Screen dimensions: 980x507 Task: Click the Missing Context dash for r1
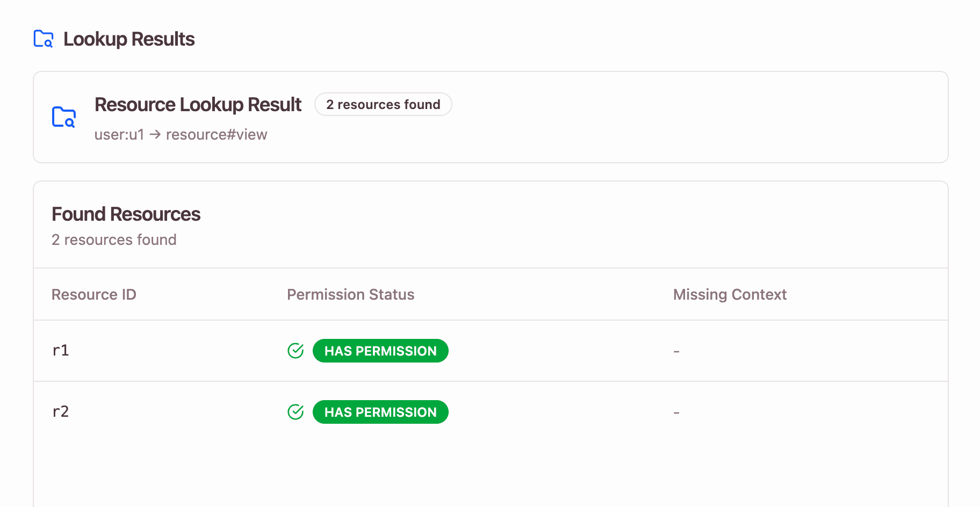(676, 350)
